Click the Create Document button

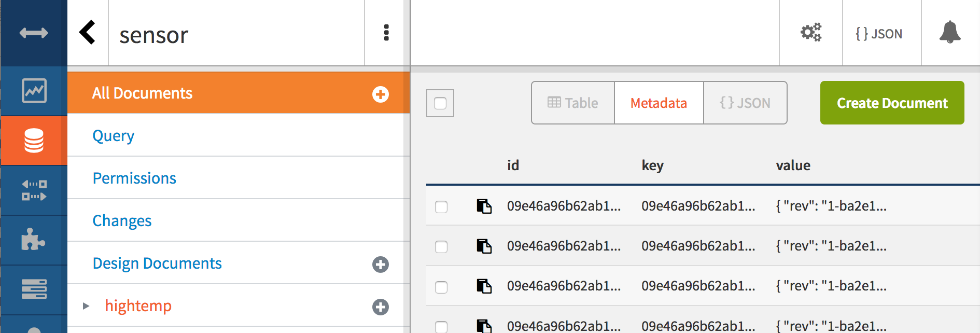tap(892, 103)
